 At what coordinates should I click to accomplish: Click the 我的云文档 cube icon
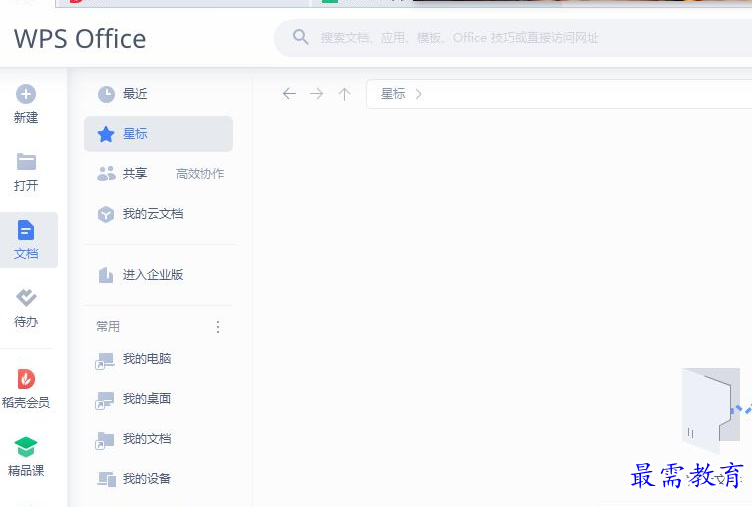tap(106, 214)
